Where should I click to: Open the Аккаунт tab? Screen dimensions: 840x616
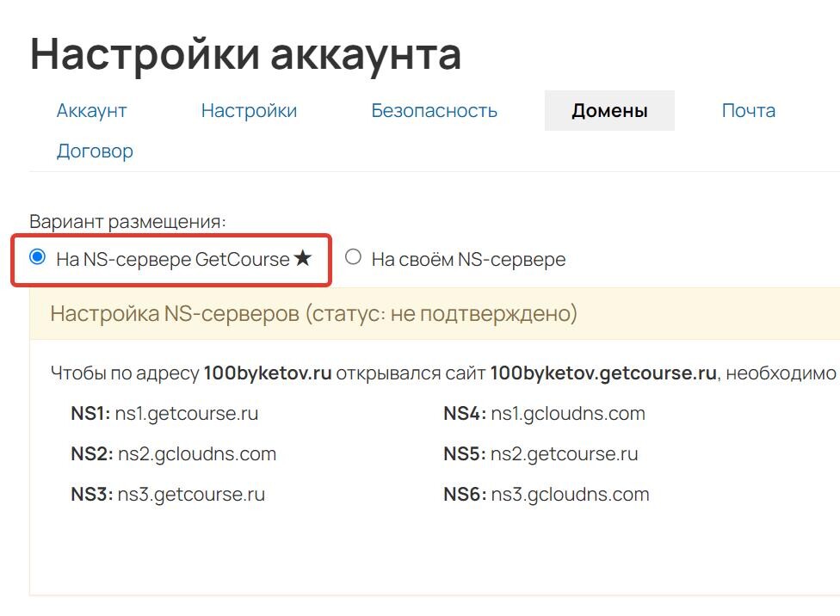tap(91, 110)
